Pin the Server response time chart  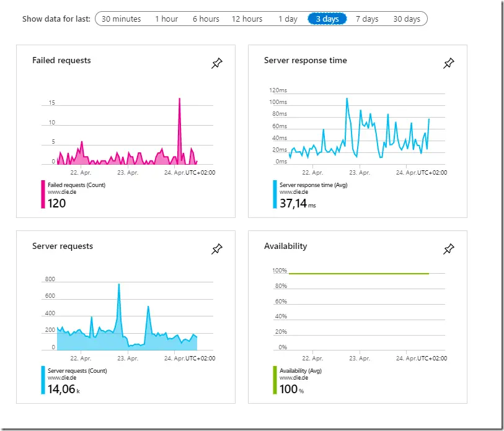[x=449, y=63]
